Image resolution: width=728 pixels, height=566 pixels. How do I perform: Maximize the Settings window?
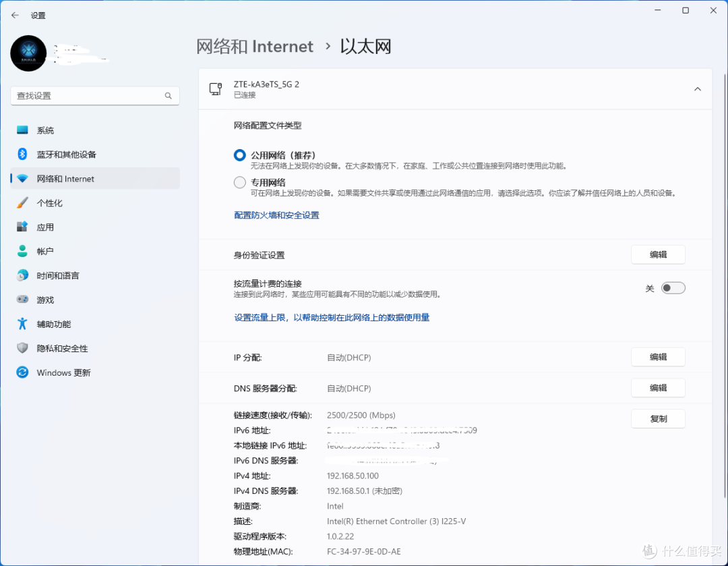(686, 10)
